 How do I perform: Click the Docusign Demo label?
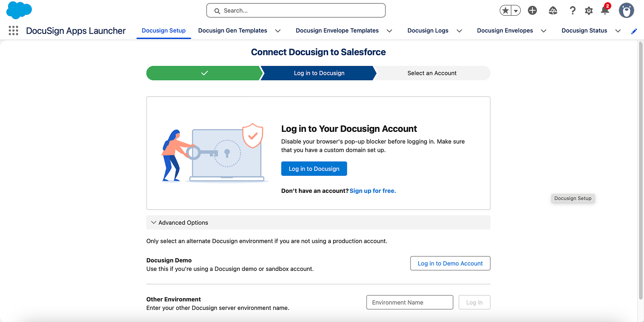click(x=169, y=260)
